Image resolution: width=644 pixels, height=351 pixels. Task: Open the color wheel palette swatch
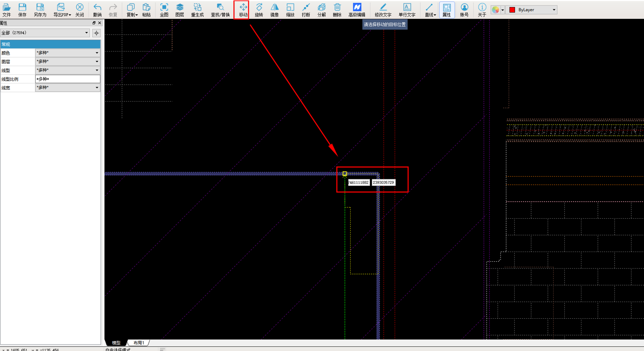point(498,10)
